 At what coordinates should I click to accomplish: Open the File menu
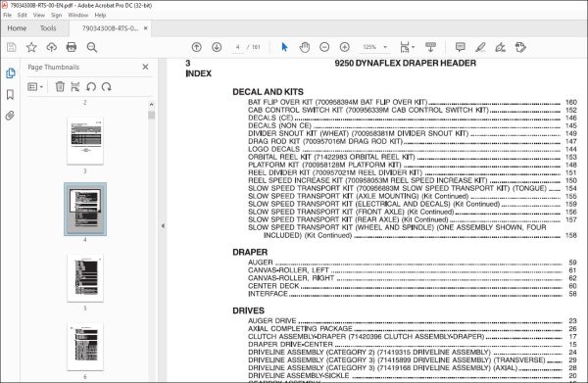(x=8, y=15)
